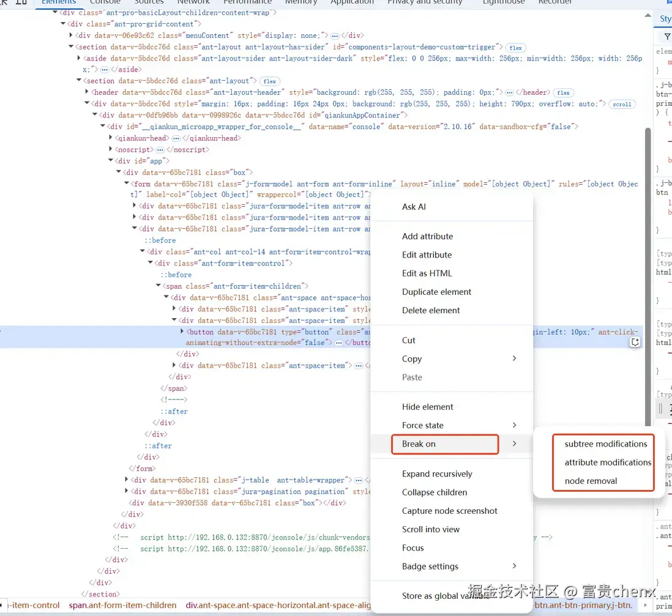Expand the ellipsis in the selected button element

[x=338, y=343]
